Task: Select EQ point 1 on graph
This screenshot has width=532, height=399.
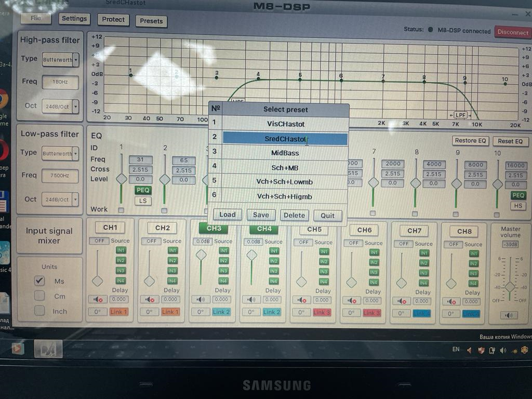Action: click(131, 75)
